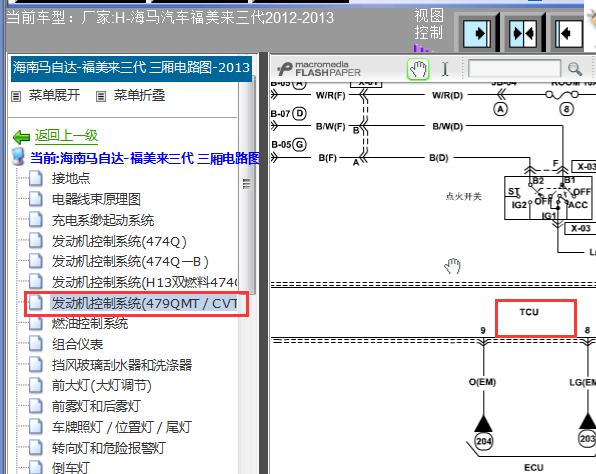This screenshot has width=596, height=474.
Task: Open 发动机控制系统(474Q) tree item
Action: click(119, 241)
